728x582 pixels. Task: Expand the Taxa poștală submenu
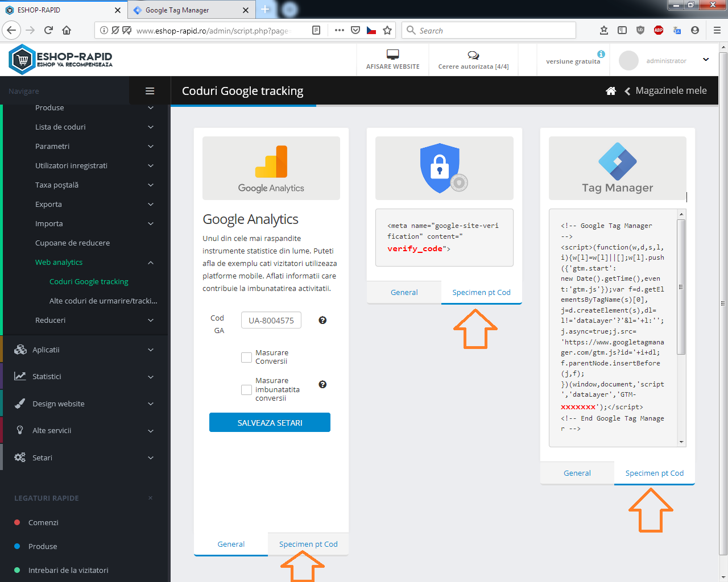(x=151, y=185)
